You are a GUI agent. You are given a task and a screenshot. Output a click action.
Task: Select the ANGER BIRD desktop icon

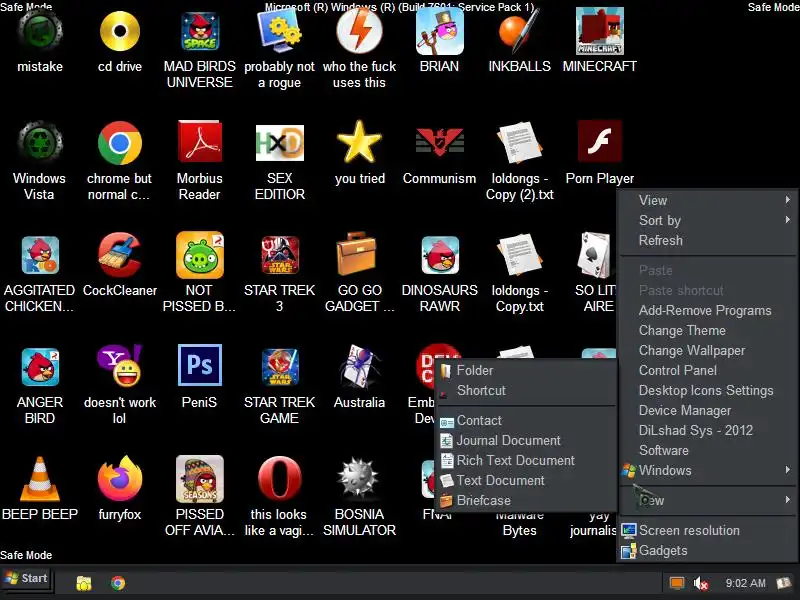coord(40,367)
